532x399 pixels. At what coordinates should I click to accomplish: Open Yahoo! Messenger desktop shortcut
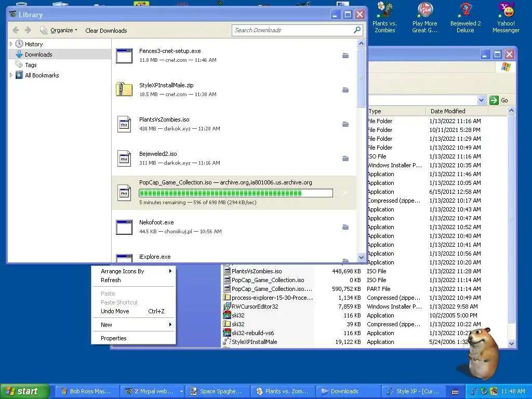(506, 17)
